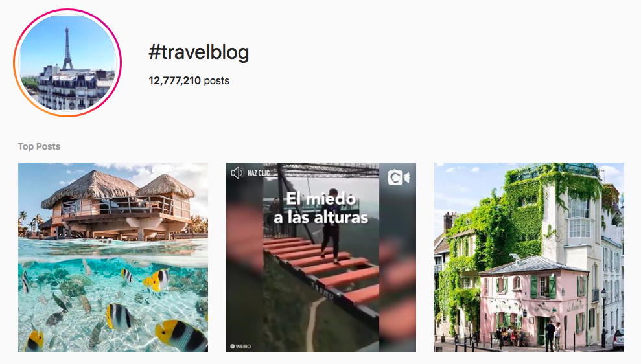The width and height of the screenshot is (641, 364).
Task: Click the La Maison Rose sign on pink building
Action: click(x=574, y=306)
